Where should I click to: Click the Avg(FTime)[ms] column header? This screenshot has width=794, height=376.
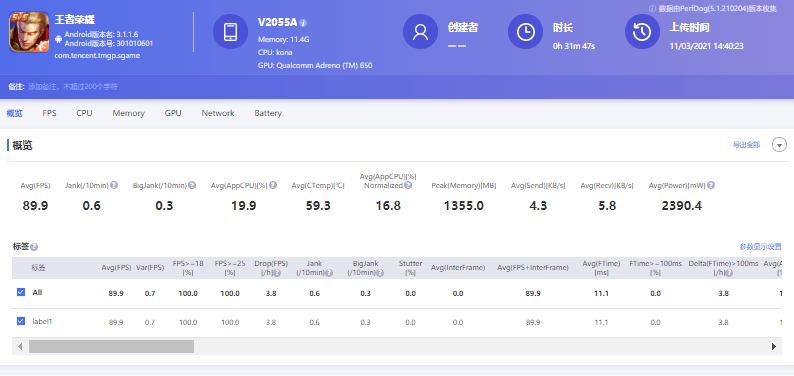tap(601, 268)
